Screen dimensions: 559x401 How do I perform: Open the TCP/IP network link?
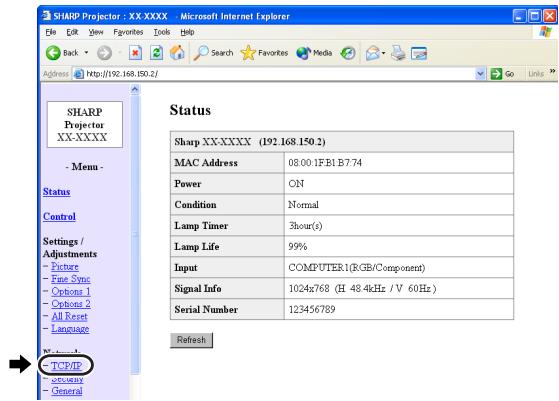[x=66, y=366]
